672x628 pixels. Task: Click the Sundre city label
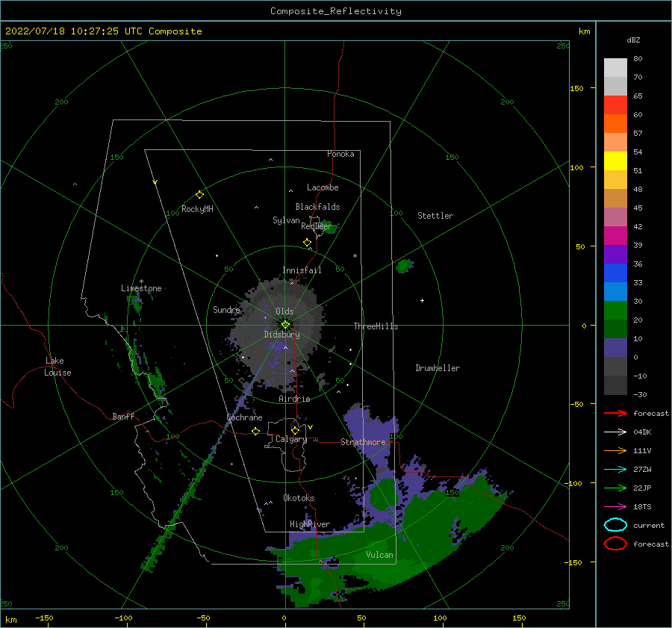point(226,309)
